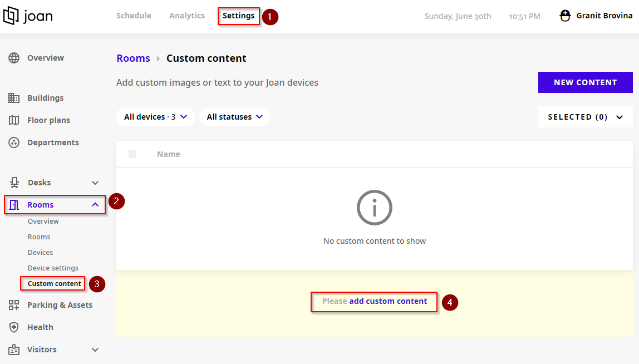This screenshot has height=364, width=639.
Task: Open the Overview globe icon in sidebar
Action: pyautogui.click(x=14, y=58)
